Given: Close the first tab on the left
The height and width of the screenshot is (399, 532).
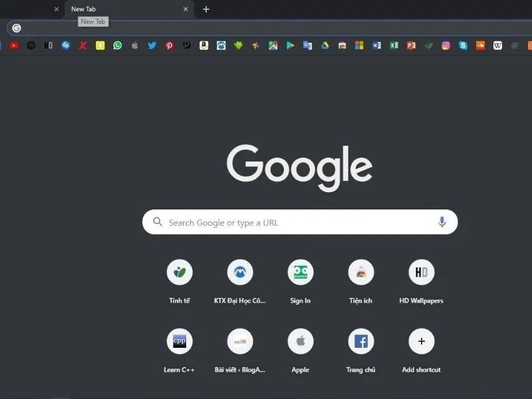Looking at the screenshot, I should (x=57, y=9).
